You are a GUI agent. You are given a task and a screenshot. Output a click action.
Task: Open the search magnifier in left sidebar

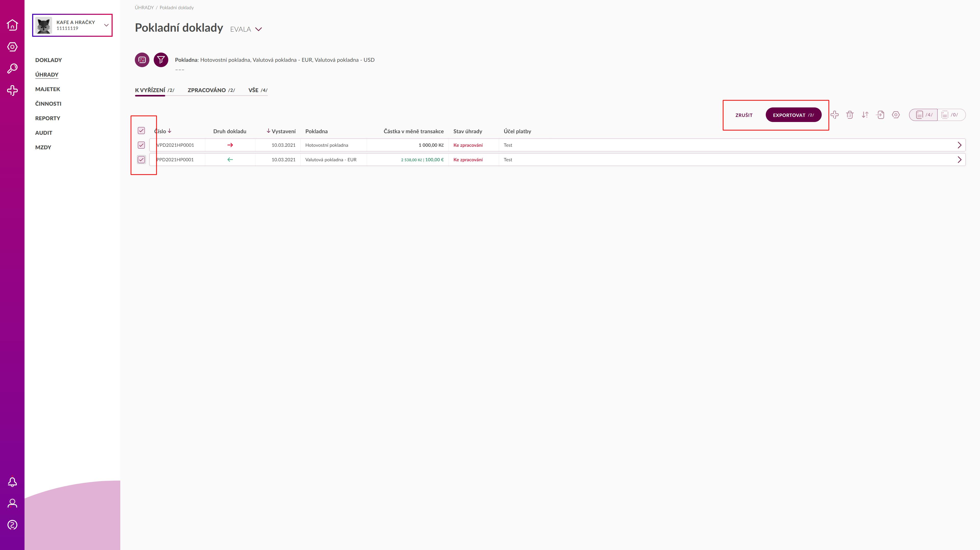click(12, 68)
